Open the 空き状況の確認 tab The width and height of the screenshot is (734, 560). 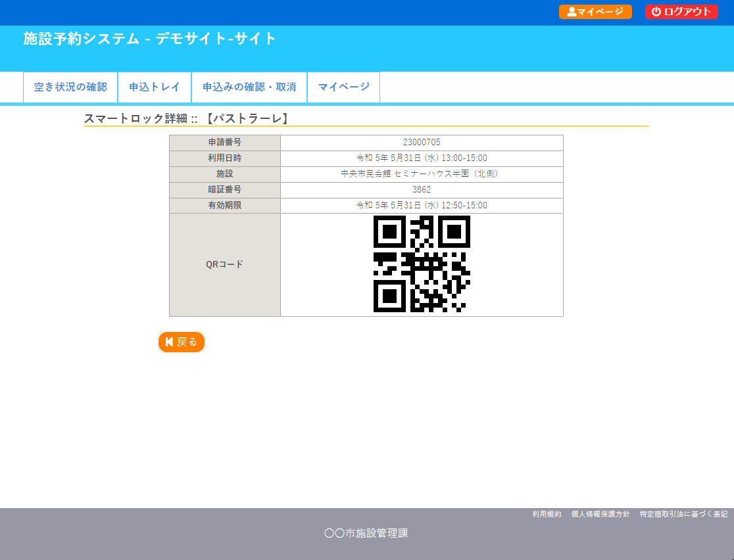(70, 87)
